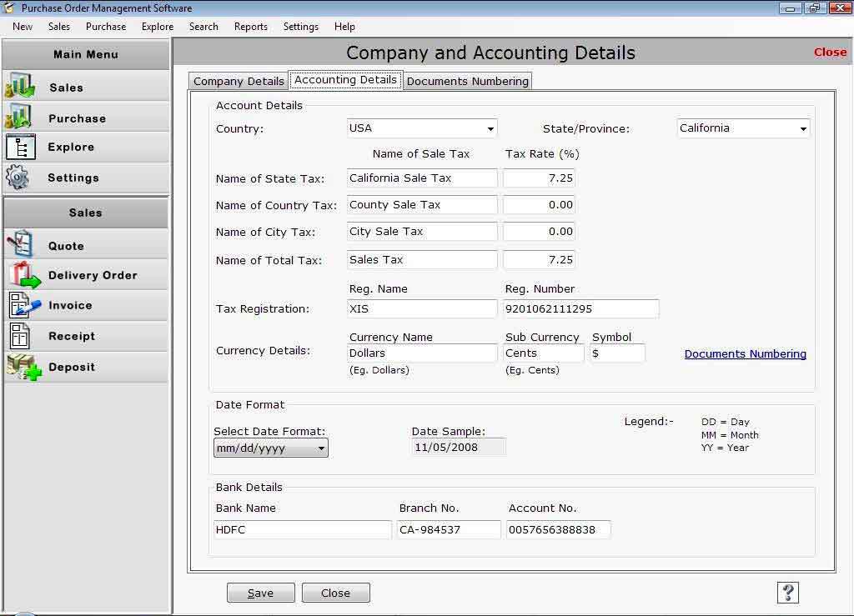Click the Currency Name field with Dollars
This screenshot has height=616, width=854.
pos(421,353)
